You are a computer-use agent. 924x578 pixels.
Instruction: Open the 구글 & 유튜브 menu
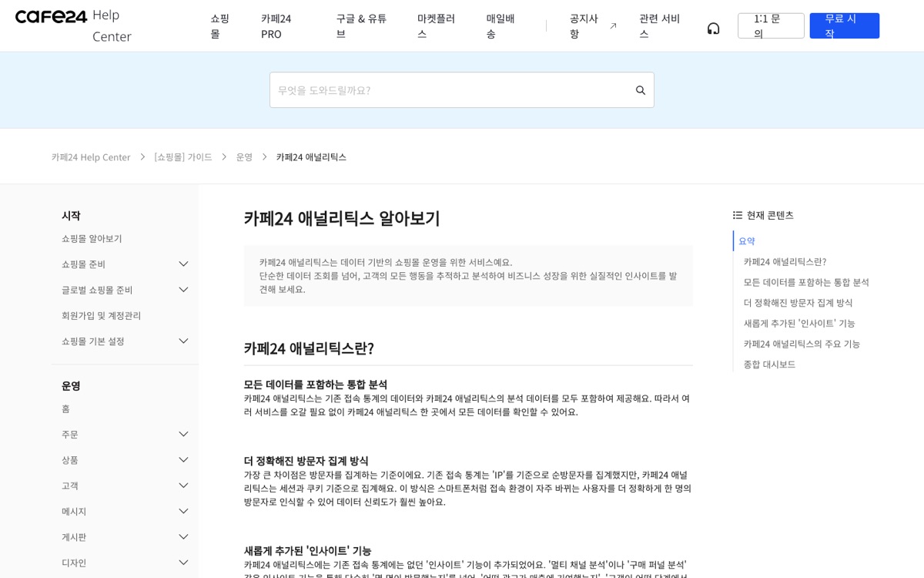[x=361, y=26]
